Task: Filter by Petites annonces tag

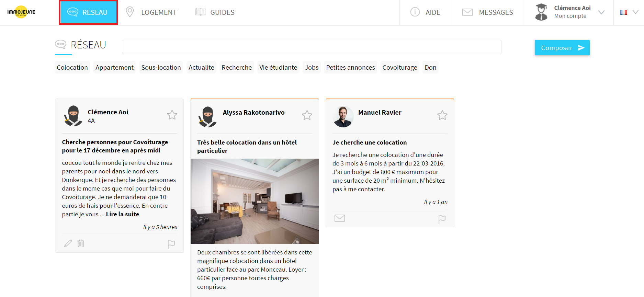Action: click(350, 67)
